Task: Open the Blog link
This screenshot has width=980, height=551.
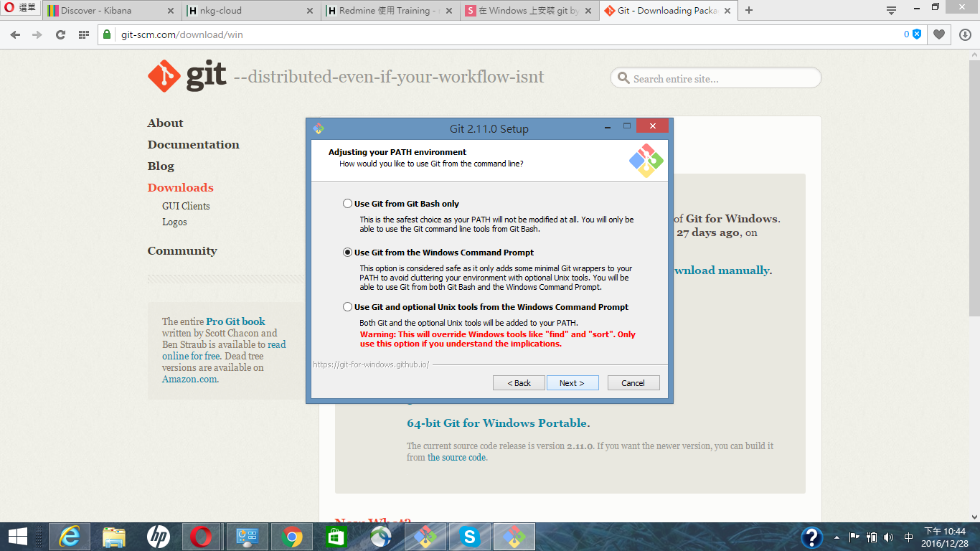Action: [161, 166]
